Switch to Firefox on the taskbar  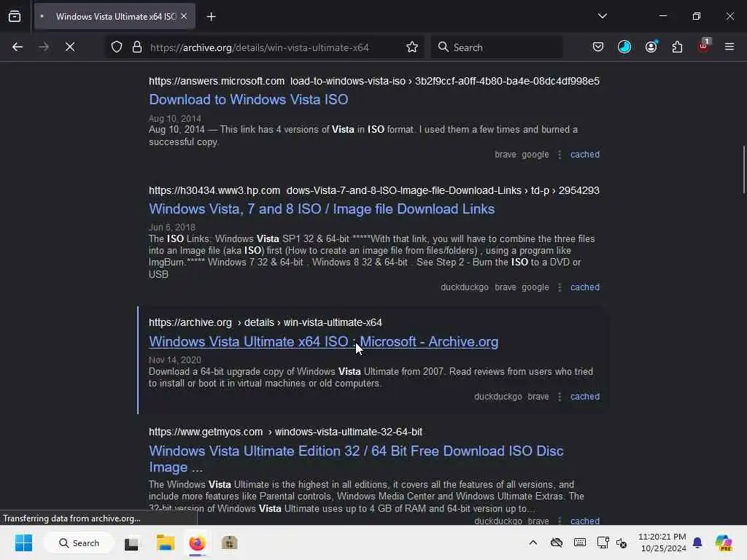click(x=197, y=542)
